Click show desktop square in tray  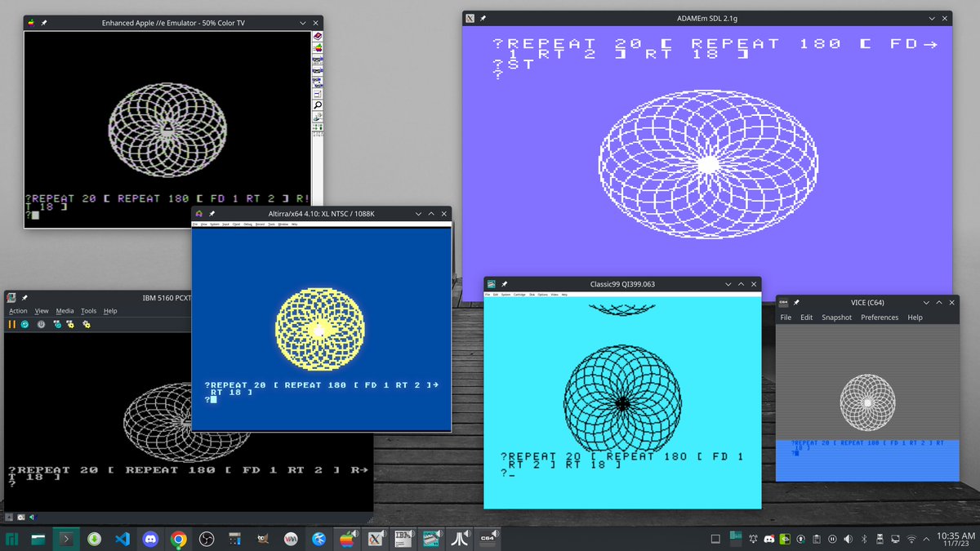click(x=715, y=539)
